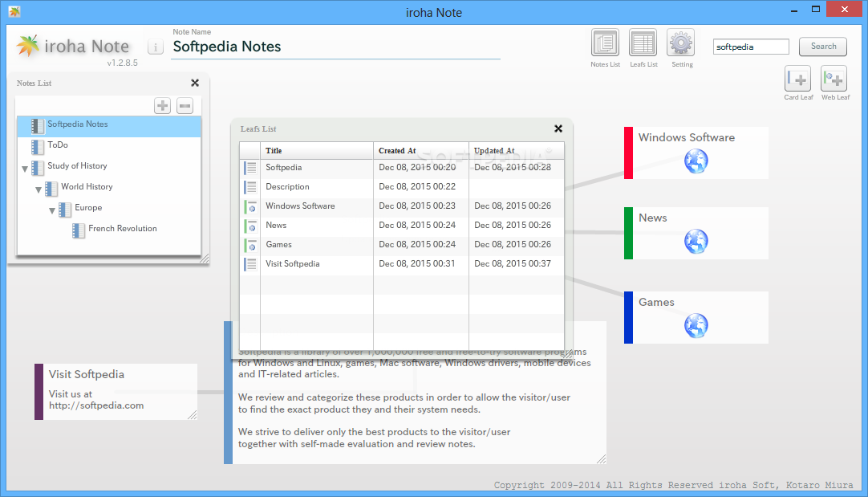The image size is (868, 497).
Task: Select French Revolution note
Action: tap(123, 228)
